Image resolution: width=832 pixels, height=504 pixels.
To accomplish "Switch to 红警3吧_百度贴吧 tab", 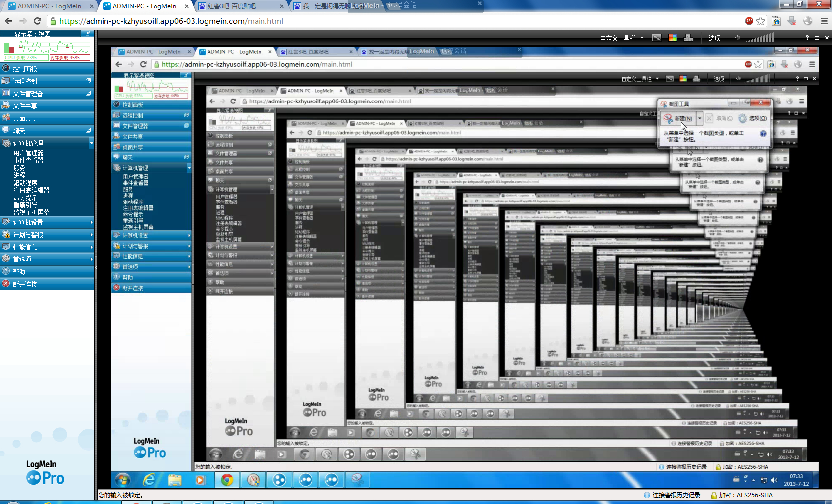I will coord(241,6).
